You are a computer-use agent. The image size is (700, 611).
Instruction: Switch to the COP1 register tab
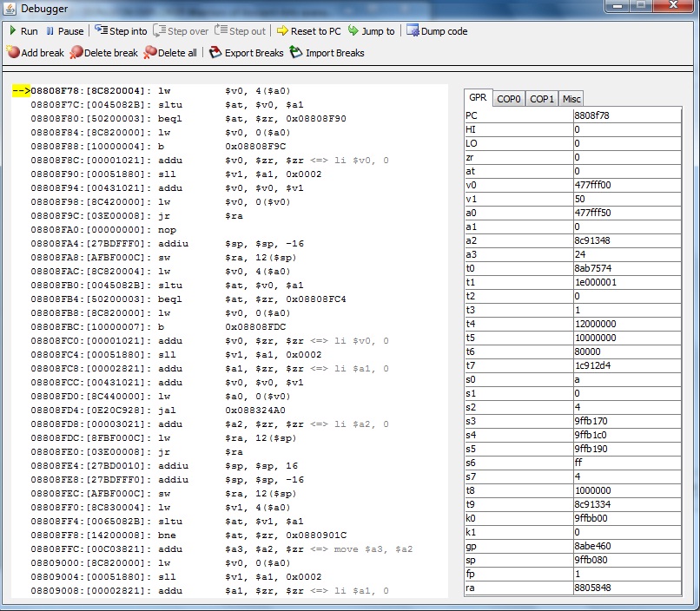[542, 99]
